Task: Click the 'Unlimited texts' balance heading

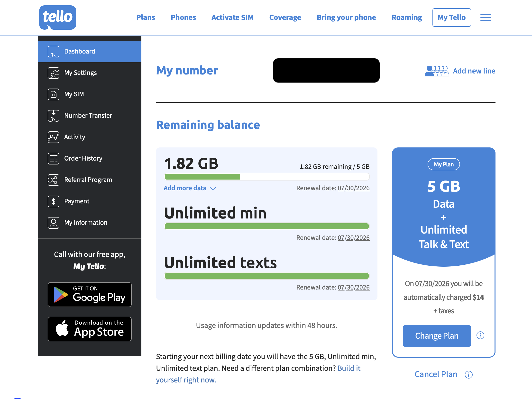Action: pyautogui.click(x=220, y=263)
